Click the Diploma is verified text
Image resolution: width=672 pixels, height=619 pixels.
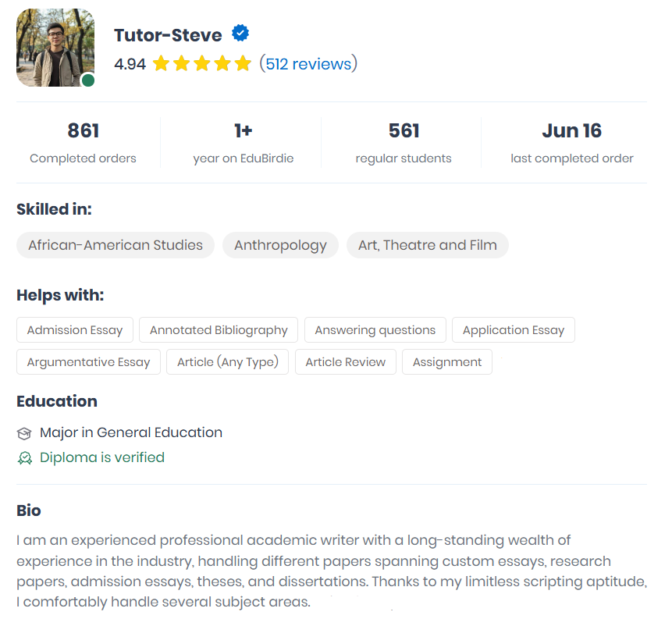coord(102,457)
